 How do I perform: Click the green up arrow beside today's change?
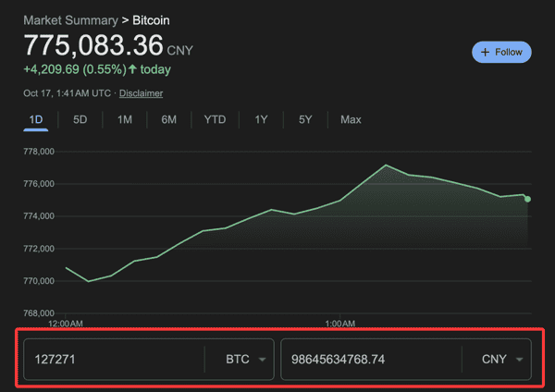pos(131,69)
